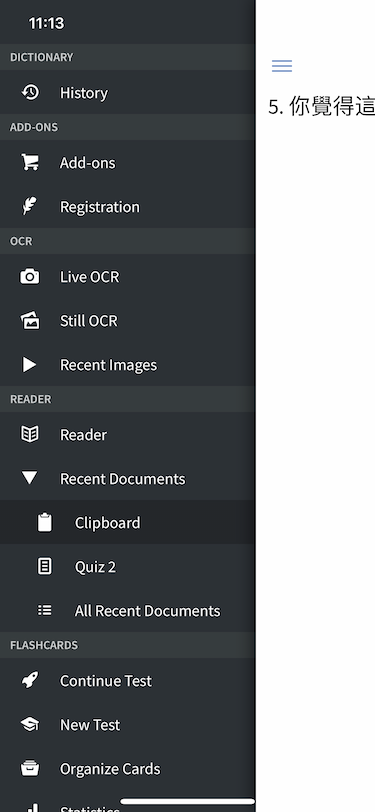Tap the Clipboard icon
The image size is (375, 812).
point(45,522)
